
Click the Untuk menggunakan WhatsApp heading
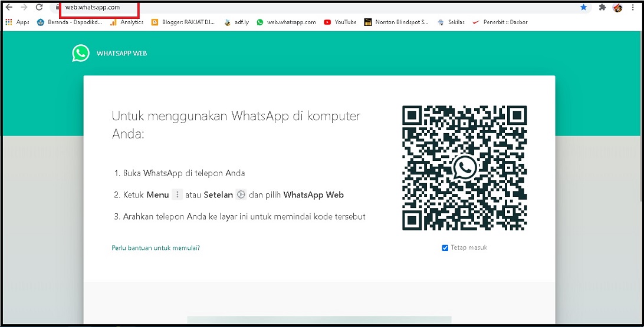(236, 124)
